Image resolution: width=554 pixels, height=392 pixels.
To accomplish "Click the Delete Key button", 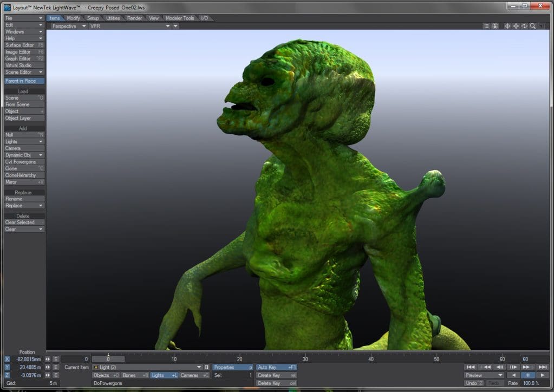I will [277, 383].
